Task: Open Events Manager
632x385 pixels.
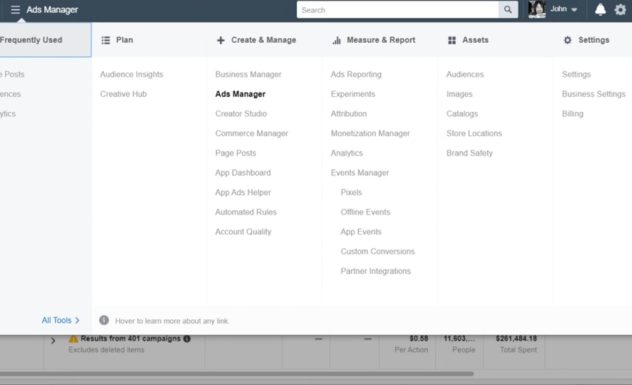Action: pyautogui.click(x=360, y=173)
